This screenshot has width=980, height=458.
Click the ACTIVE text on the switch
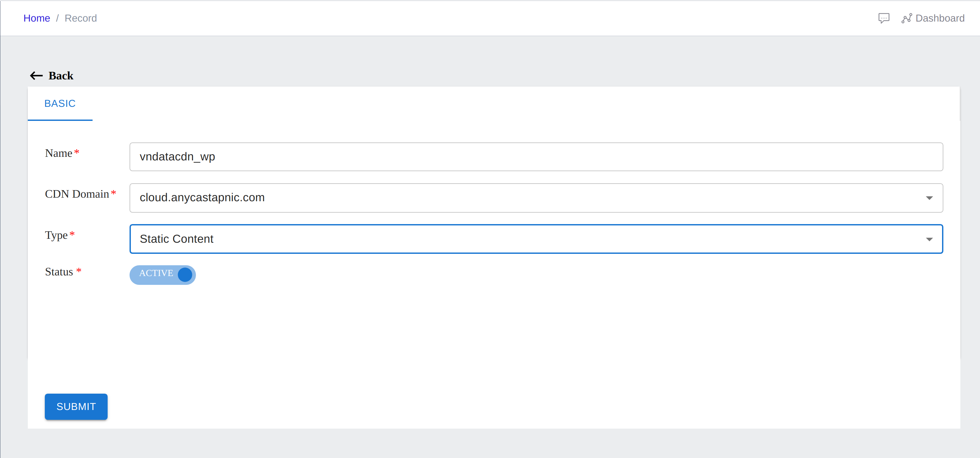(x=156, y=273)
